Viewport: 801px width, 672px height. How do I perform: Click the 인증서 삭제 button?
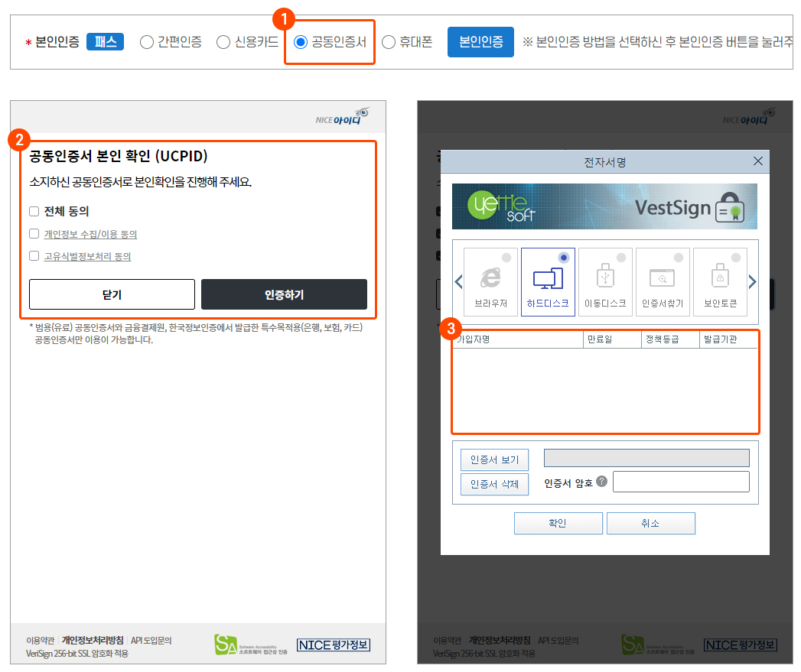pos(494,484)
